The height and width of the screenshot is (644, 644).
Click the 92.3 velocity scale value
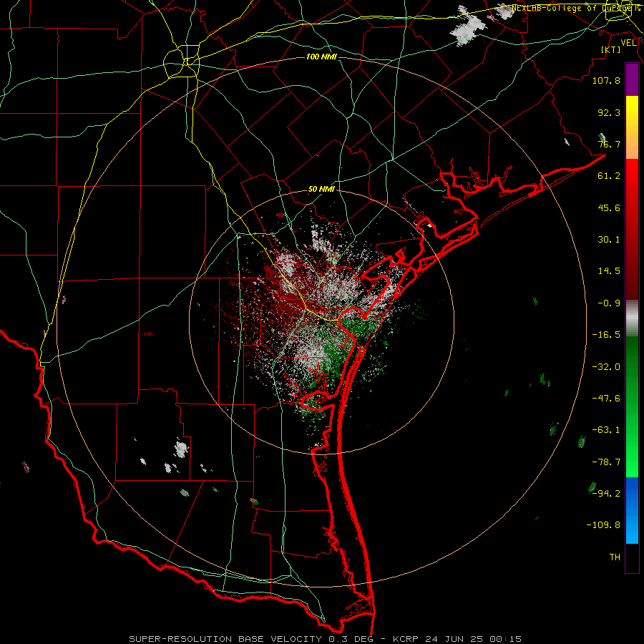click(x=609, y=112)
